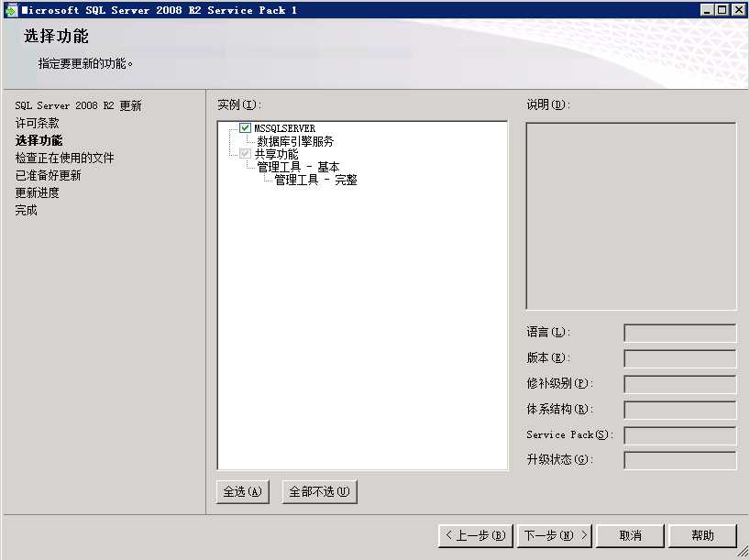The image size is (750, 560).
Task: Click the 体系结构(R) field
Action: click(679, 410)
